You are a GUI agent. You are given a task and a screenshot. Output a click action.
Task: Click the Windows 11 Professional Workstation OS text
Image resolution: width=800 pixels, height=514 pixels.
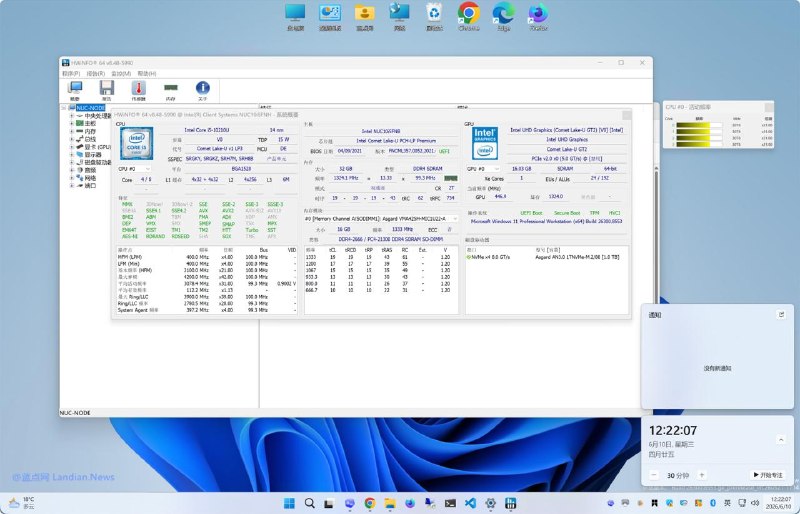(546, 222)
